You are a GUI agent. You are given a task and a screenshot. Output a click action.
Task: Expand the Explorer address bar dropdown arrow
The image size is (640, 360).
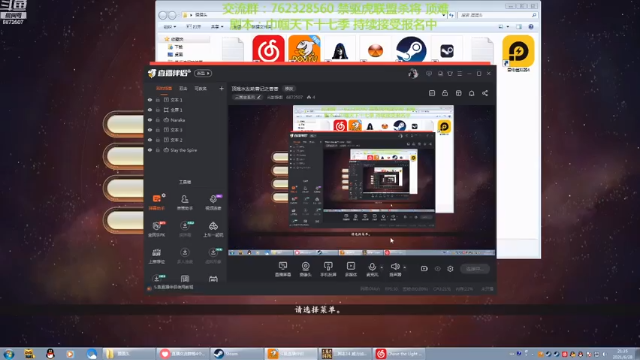pos(444,15)
